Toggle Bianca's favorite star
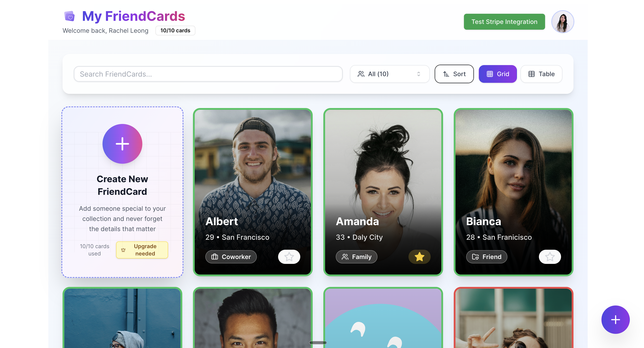The width and height of the screenshot is (644, 348). pos(550,257)
